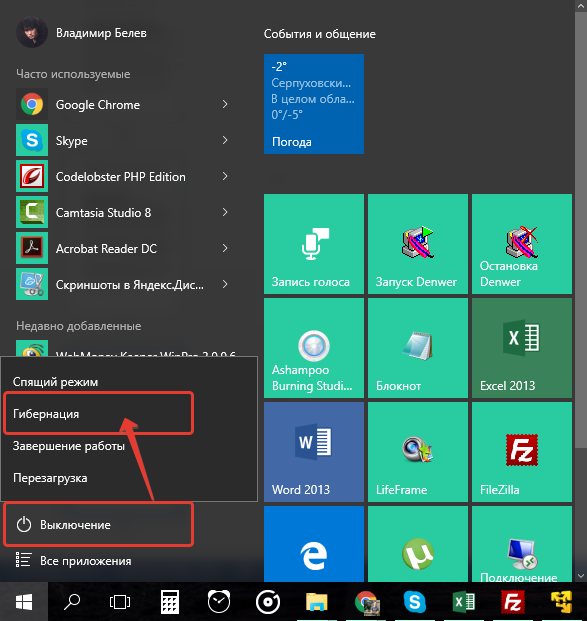Expand the Acrobat Reader DC jump list arrow
The image size is (587, 621).
pyautogui.click(x=225, y=248)
